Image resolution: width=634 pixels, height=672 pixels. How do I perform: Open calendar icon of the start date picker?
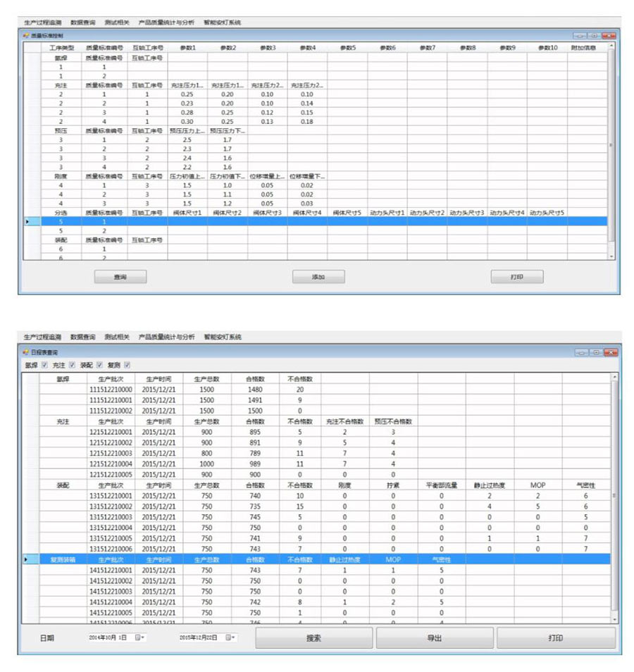pos(137,637)
